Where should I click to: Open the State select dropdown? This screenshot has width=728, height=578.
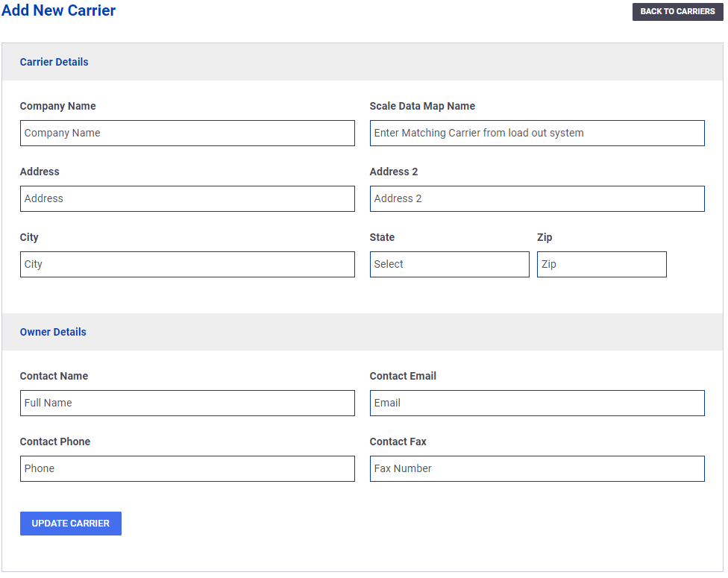click(449, 264)
